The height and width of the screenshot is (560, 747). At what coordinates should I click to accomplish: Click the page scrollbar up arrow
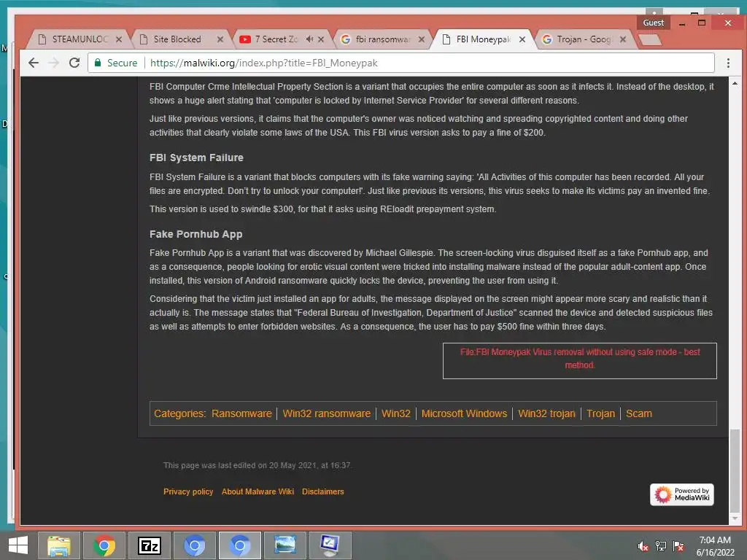(735, 83)
